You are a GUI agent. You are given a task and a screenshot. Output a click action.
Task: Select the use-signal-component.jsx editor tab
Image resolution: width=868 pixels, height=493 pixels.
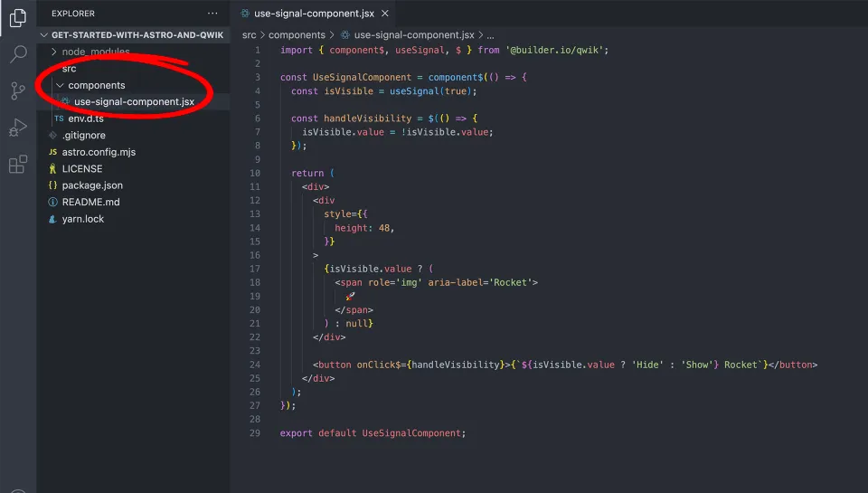pyautogui.click(x=314, y=14)
